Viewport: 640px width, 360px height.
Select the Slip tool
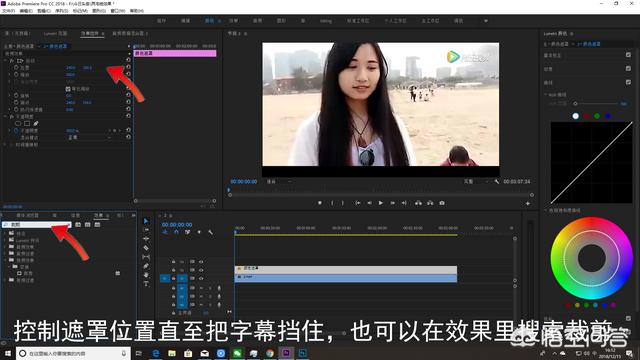[x=146, y=257]
